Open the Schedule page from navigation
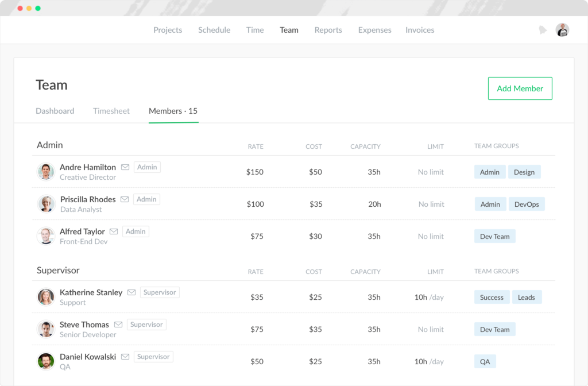 [214, 30]
